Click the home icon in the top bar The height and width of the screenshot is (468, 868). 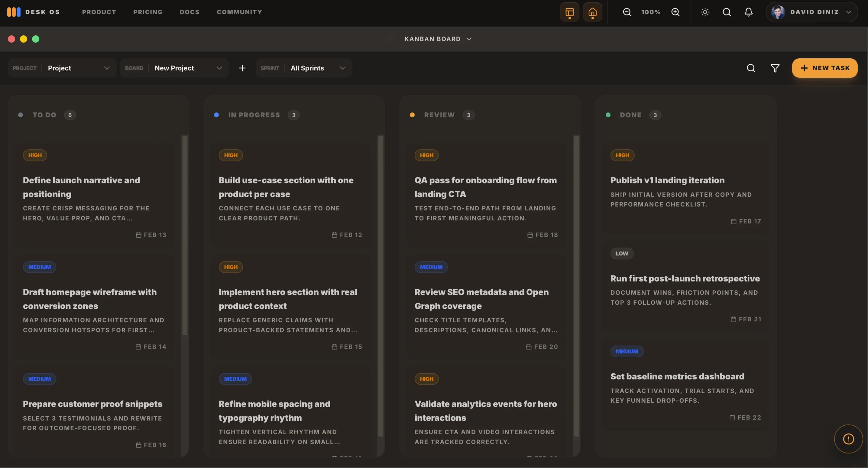(592, 12)
